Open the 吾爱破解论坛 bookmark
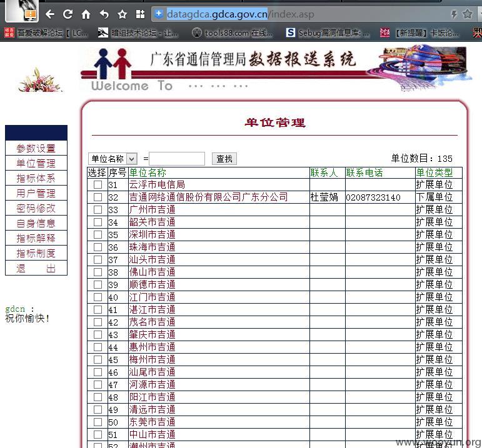Viewport: 482px width, 448px height. (x=46, y=32)
